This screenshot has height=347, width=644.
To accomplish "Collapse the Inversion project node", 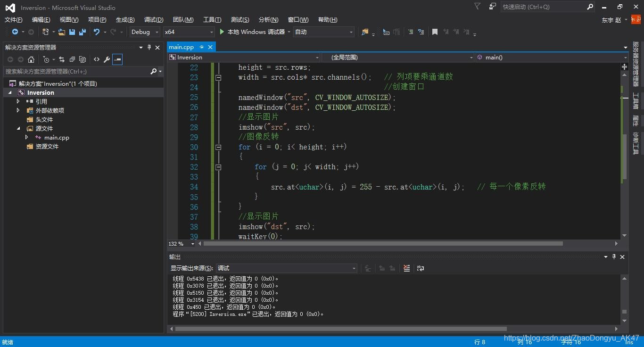I will pos(10,93).
